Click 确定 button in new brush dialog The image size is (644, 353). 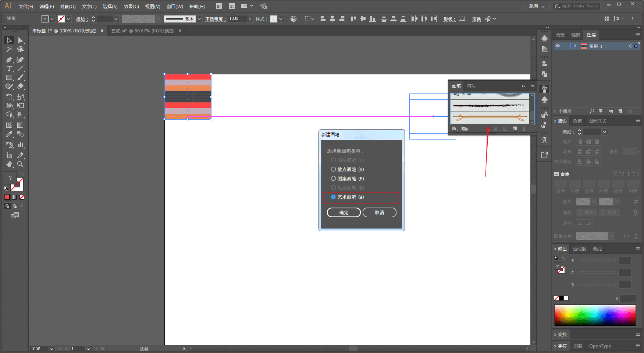click(344, 212)
